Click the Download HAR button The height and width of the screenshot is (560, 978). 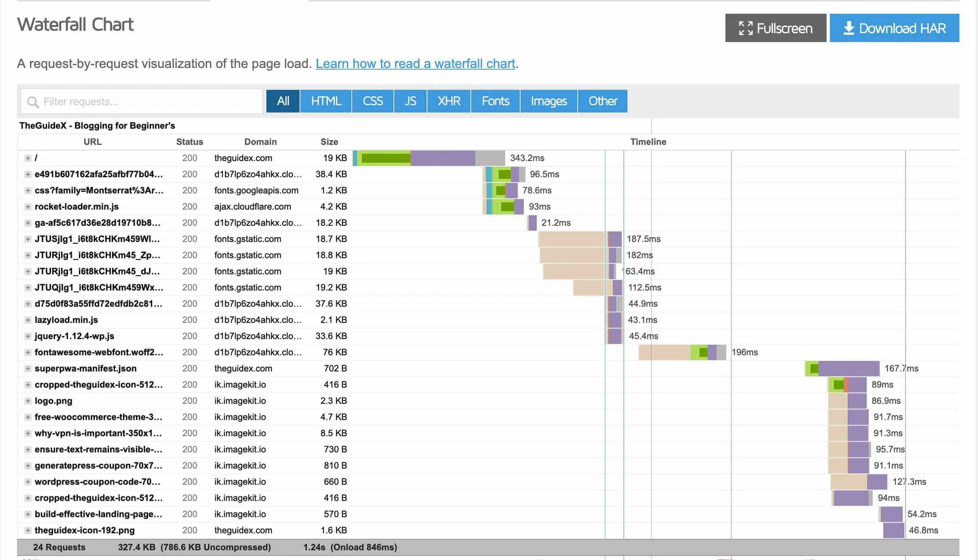[x=895, y=28]
